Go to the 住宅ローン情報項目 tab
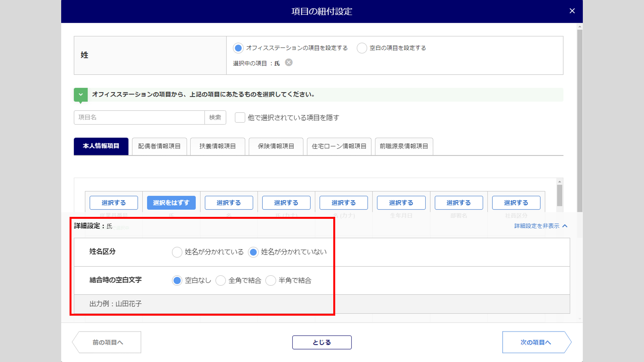Viewport: 644px width, 362px height. pyautogui.click(x=339, y=146)
